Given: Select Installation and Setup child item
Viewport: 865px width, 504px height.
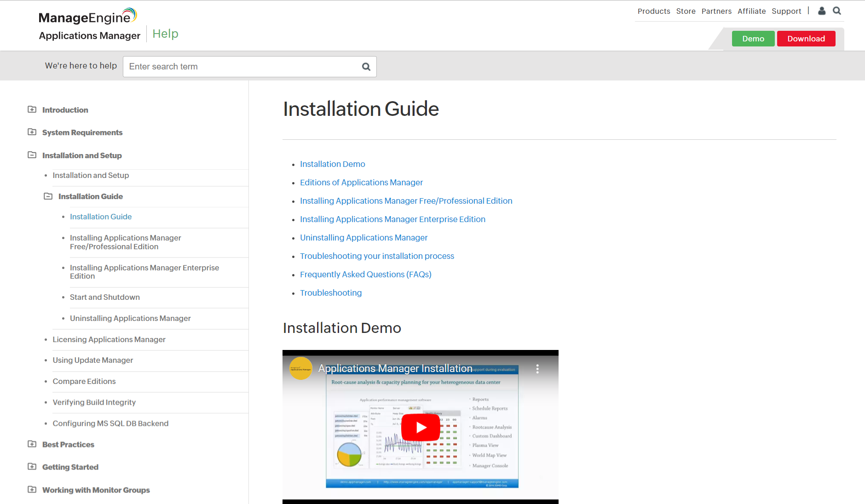Looking at the screenshot, I should (x=91, y=175).
